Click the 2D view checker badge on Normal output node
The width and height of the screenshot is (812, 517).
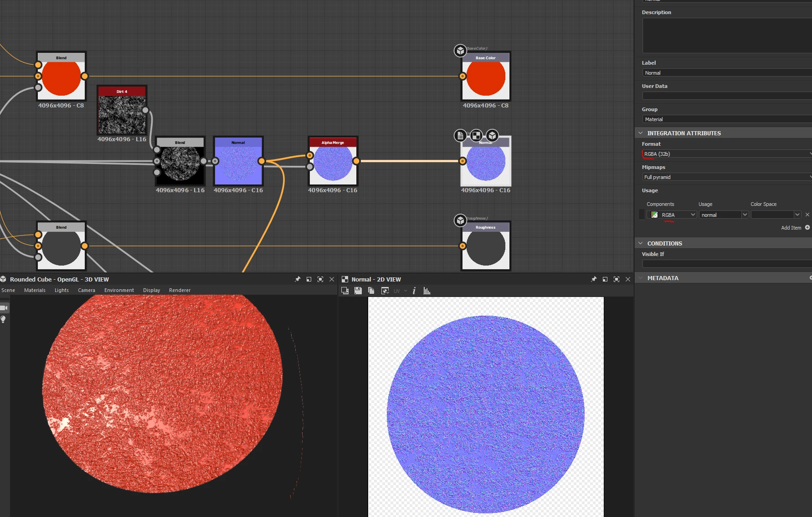coord(476,135)
